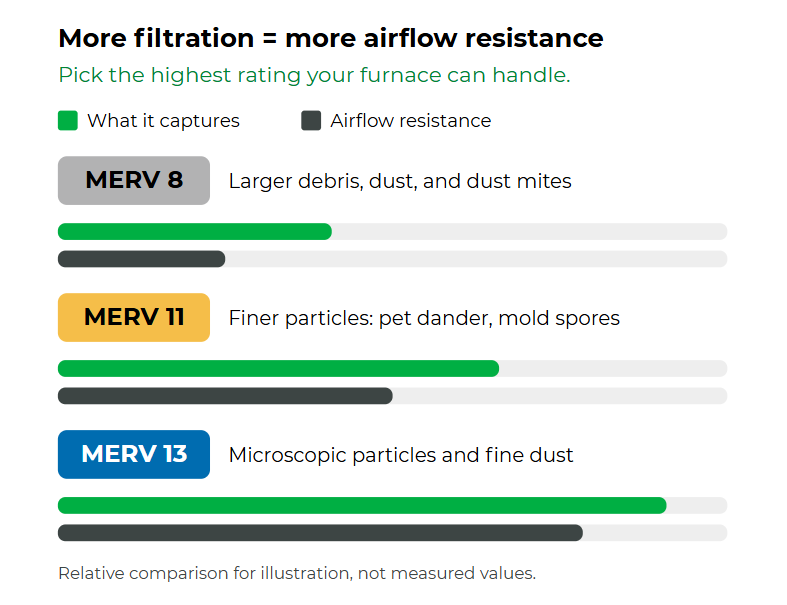
Task: Click the green 'Pick the highest rating' subtitle
Action: pyautogui.click(x=314, y=75)
